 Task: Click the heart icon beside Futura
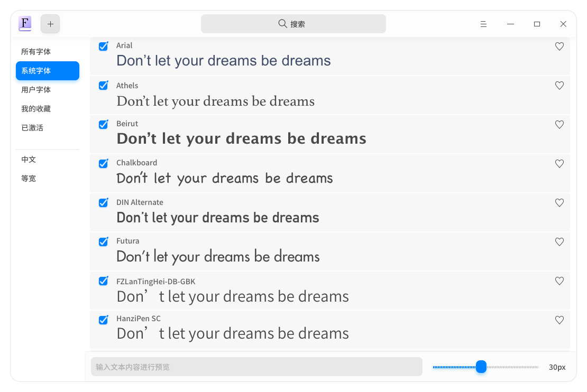(560, 242)
